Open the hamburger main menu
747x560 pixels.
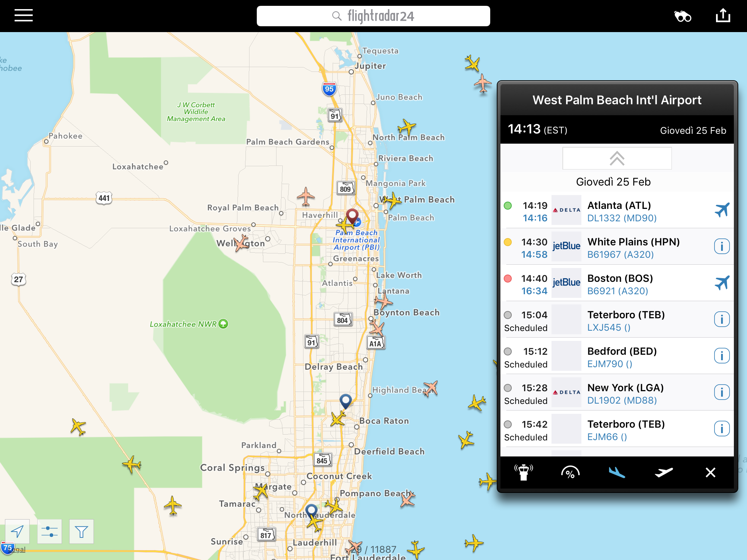tap(24, 16)
